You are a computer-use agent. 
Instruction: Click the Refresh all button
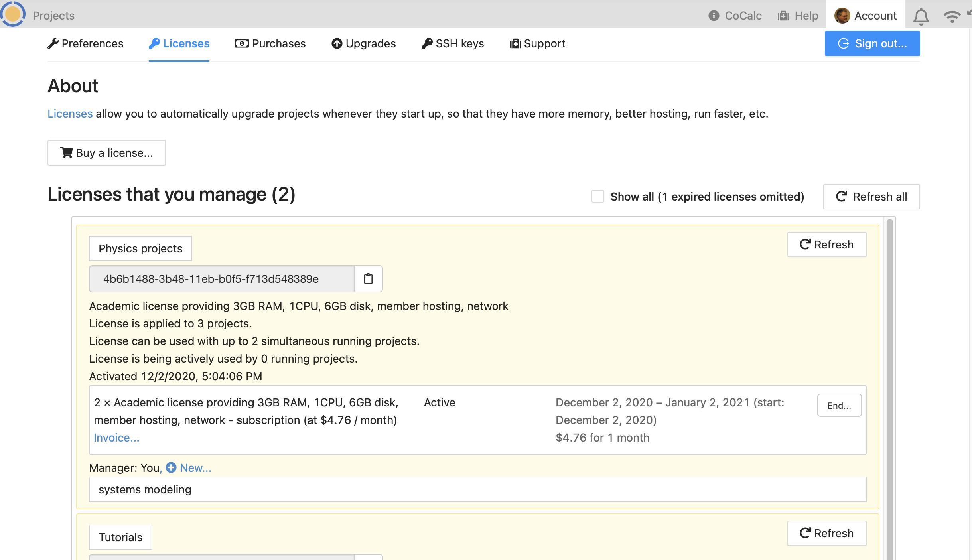pyautogui.click(x=871, y=197)
